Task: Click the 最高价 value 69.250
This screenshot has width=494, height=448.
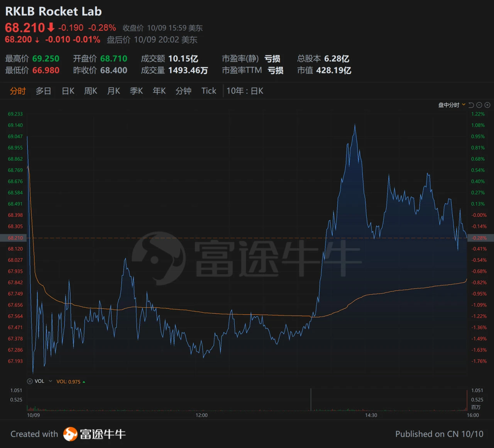Action: (46, 59)
